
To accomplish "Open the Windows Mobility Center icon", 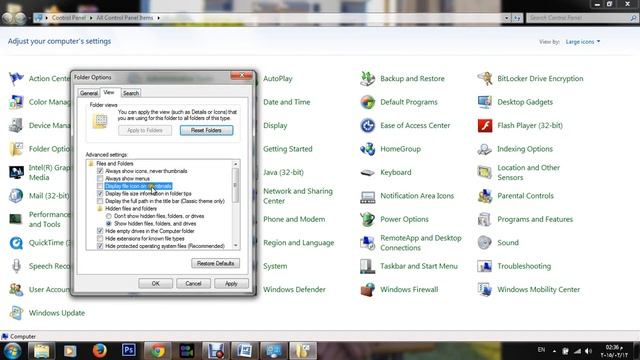I will pos(484,289).
